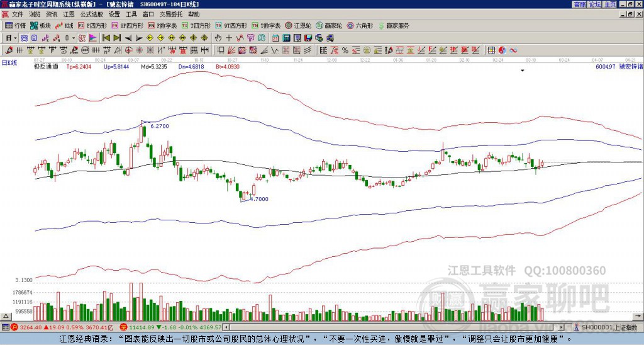Open the 主页 homepage link
Image resolution: width=644 pixels, height=345 pixels.
click(610, 4)
